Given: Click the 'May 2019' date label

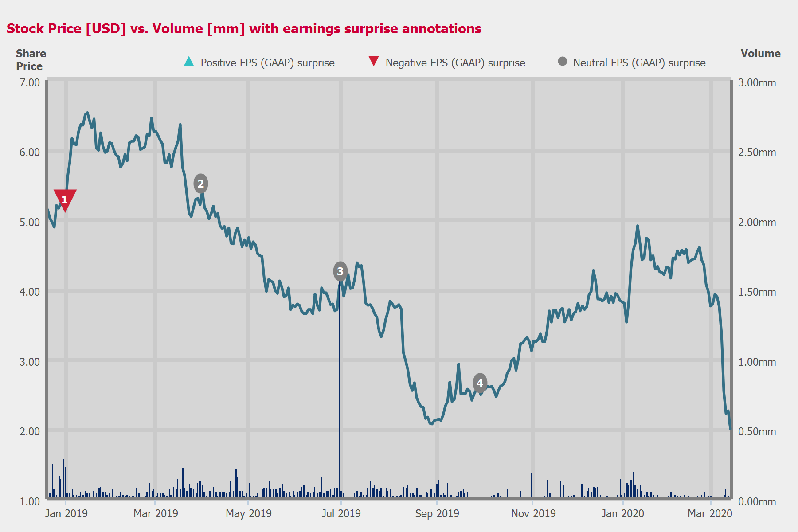Looking at the screenshot, I should [249, 514].
